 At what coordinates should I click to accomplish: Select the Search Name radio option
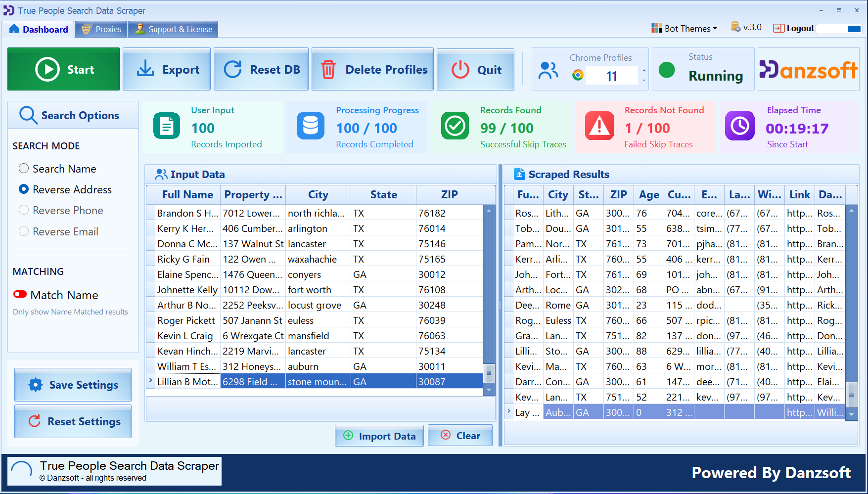pos(24,169)
